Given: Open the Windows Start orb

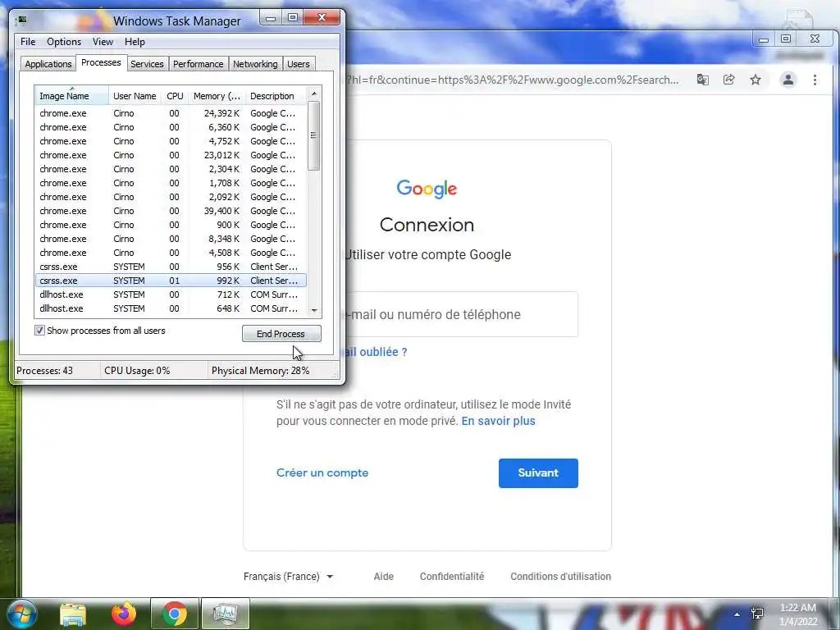Looking at the screenshot, I should click(x=22, y=614).
